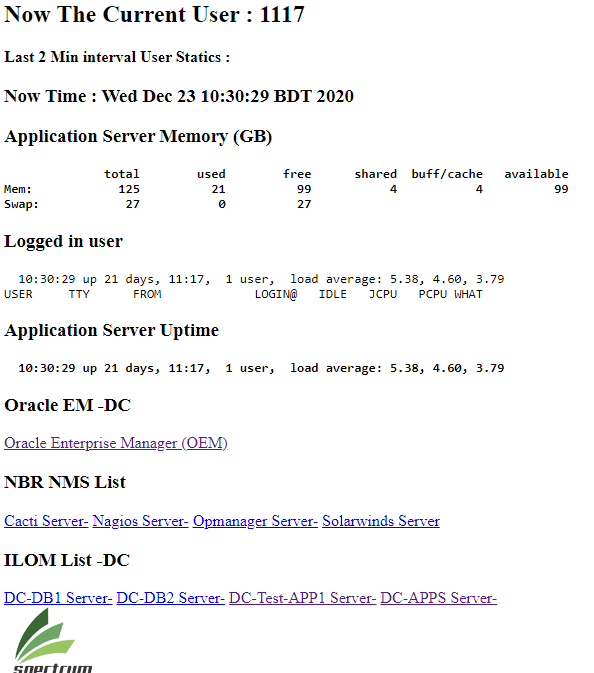
Task: Click the LOGIN@ column header
Action: click(x=276, y=294)
